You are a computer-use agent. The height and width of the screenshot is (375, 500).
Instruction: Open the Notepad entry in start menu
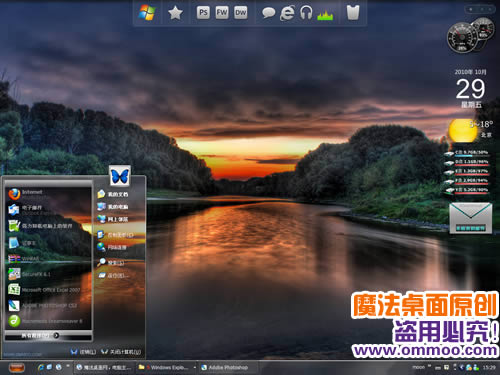(x=48, y=243)
